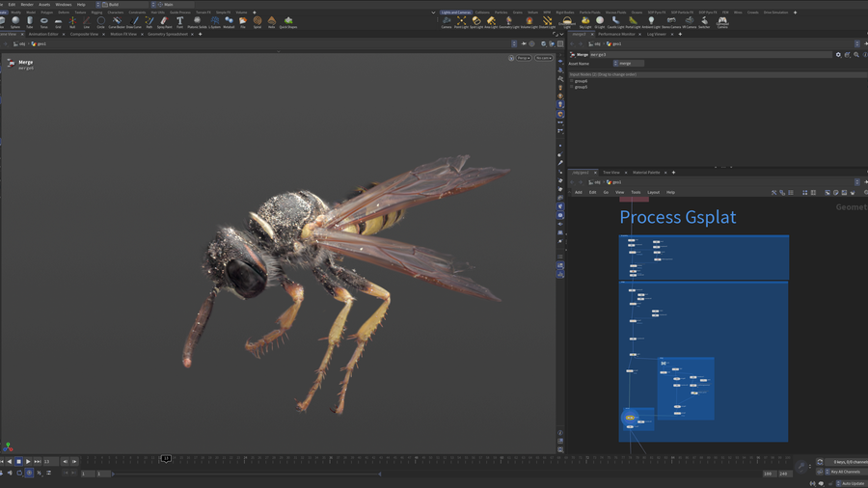This screenshot has height=488, width=868.
Task: Switch to the Composite View tab
Action: (x=84, y=35)
